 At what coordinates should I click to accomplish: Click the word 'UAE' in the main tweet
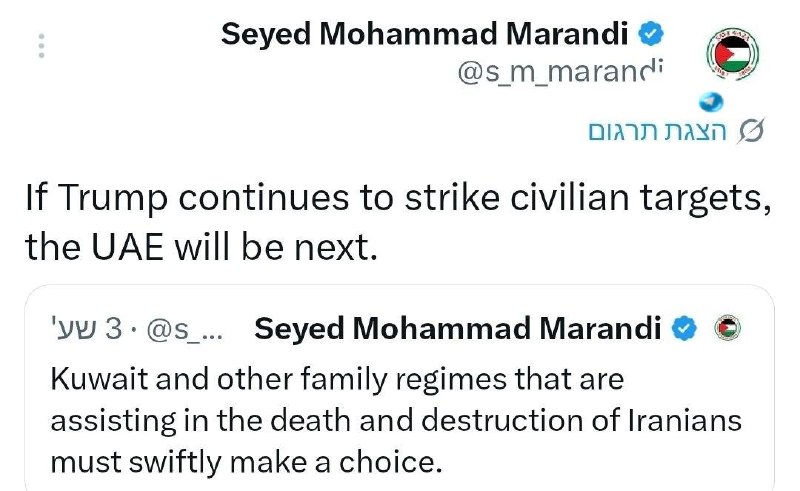coord(128,247)
